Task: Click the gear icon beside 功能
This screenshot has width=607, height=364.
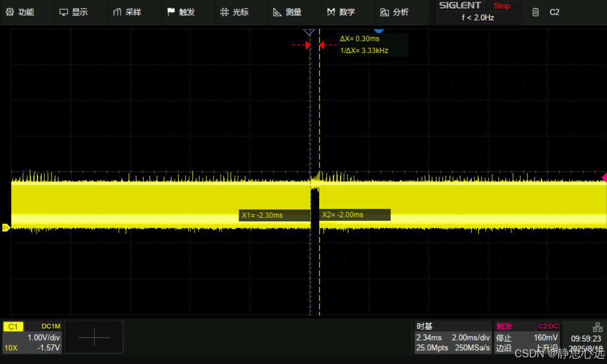Action: pyautogui.click(x=10, y=12)
